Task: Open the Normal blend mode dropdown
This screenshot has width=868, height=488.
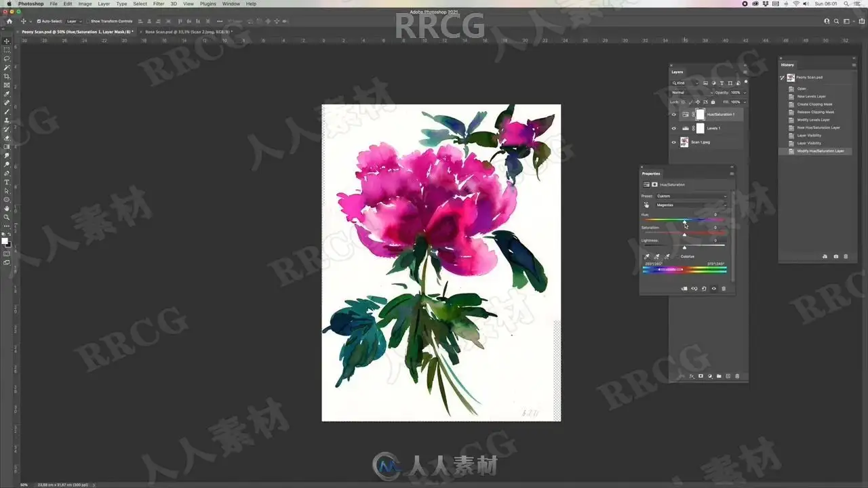Action: (x=692, y=93)
